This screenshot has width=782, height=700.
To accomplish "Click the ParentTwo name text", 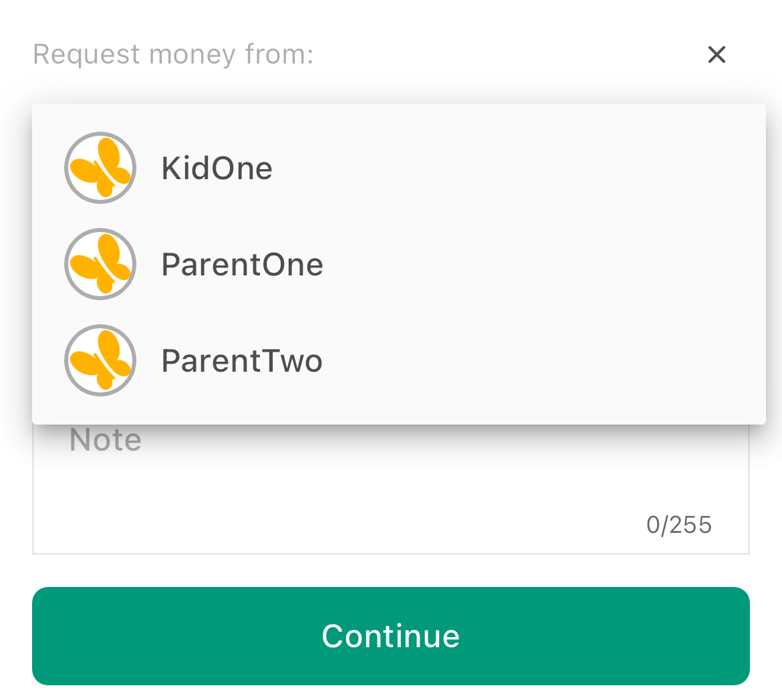I will (x=242, y=361).
